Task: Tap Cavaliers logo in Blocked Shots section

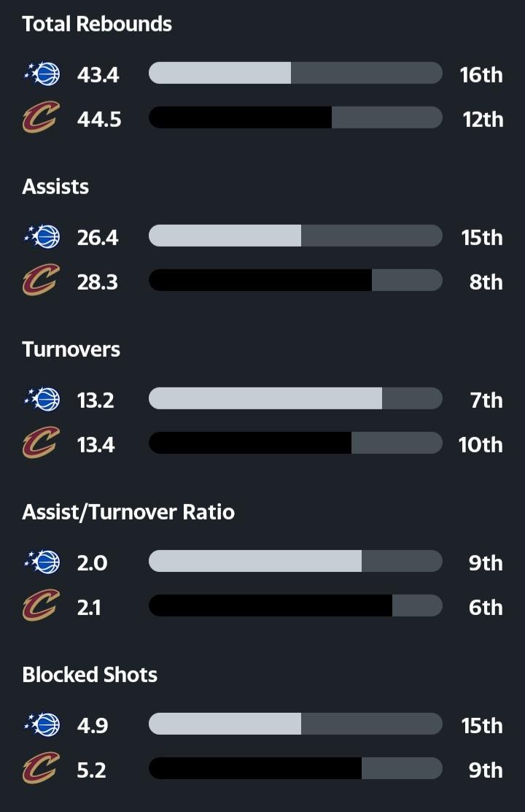Action: tap(40, 769)
